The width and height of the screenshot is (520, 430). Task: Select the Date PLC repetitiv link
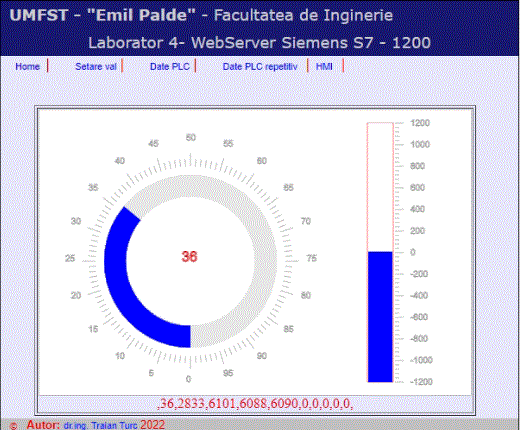click(260, 67)
